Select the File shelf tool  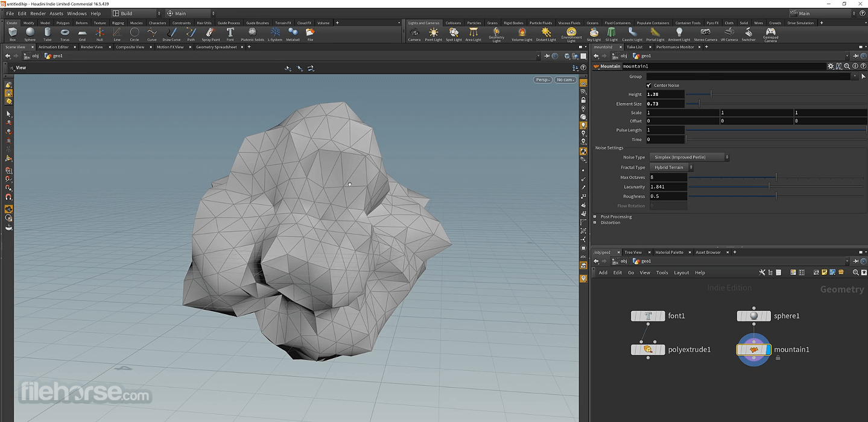(310, 34)
